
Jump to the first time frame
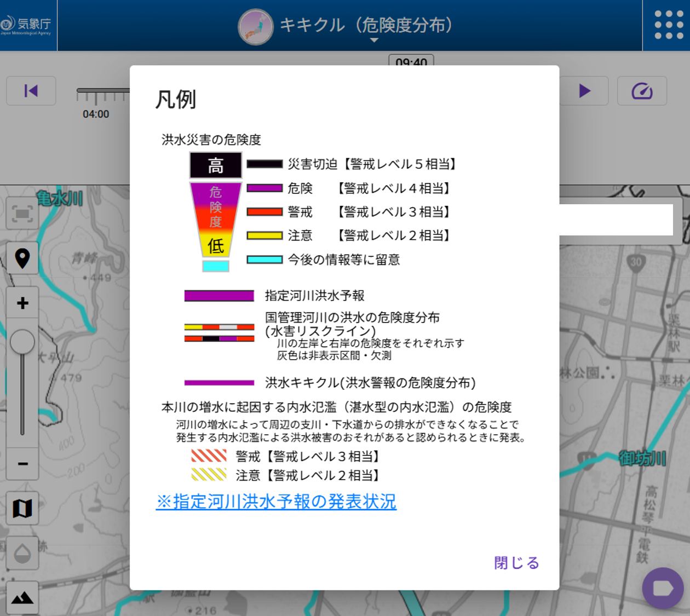coord(31,91)
